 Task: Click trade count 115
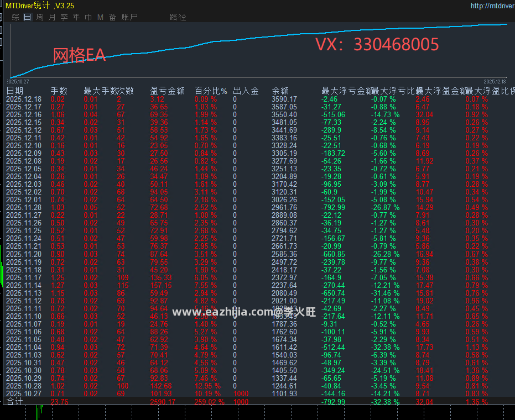click(123, 286)
